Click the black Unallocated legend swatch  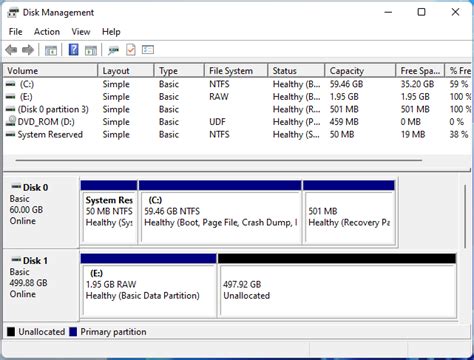pos(11,332)
